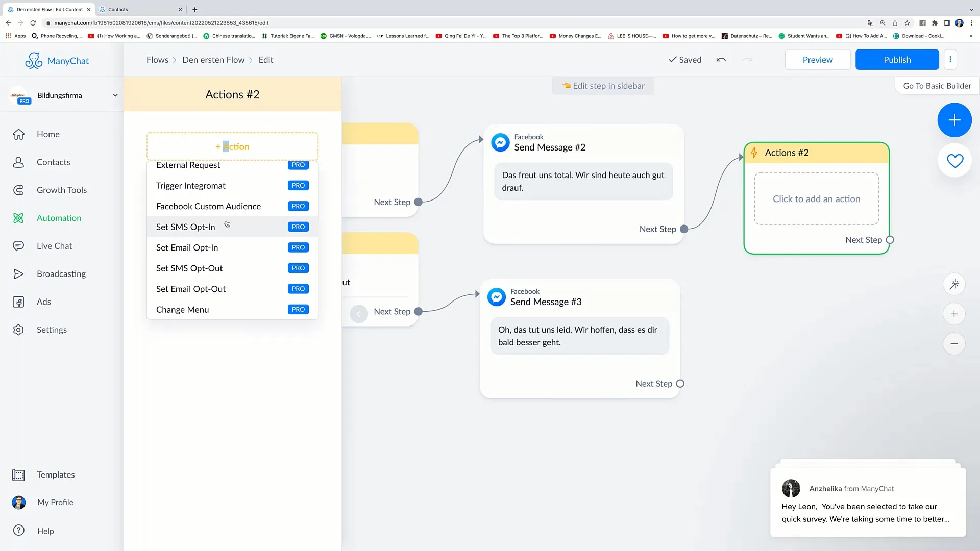Screen dimensions: 980x551
Task: Click the + Action dropdown button
Action: [232, 147]
